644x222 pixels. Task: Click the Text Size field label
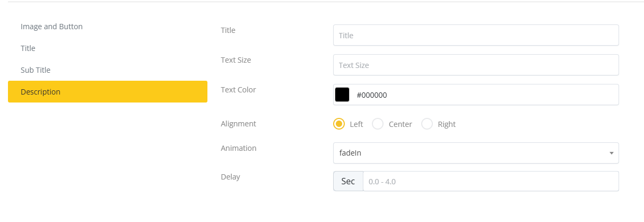(236, 60)
